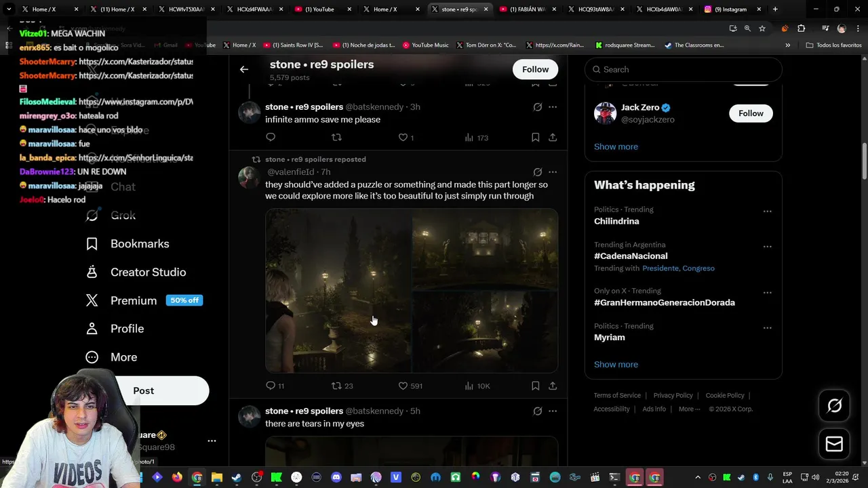868x488 pixels.
Task: Open new browser tab with plus button
Action: click(775, 9)
